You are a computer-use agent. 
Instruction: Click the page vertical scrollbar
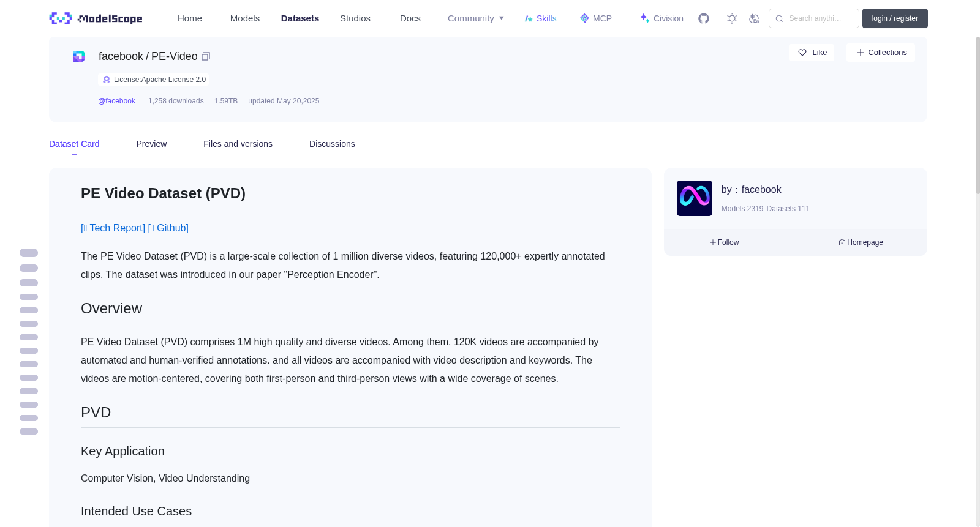tap(978, 116)
